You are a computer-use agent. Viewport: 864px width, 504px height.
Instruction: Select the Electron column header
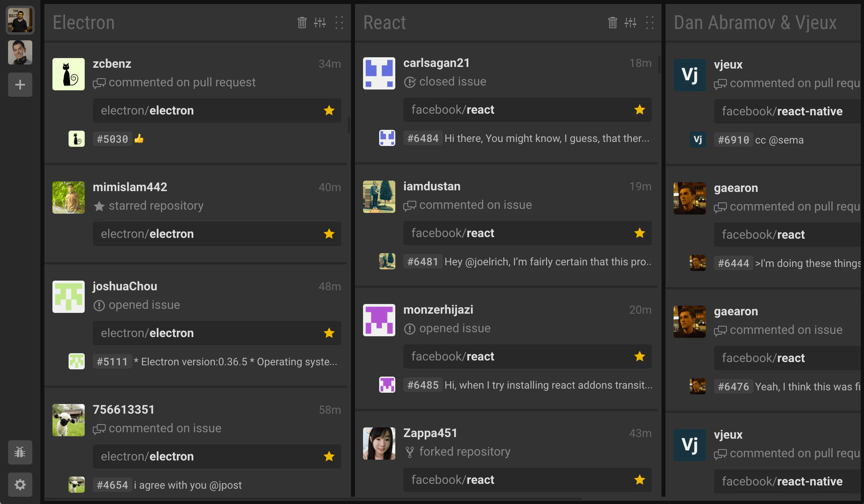coord(83,23)
